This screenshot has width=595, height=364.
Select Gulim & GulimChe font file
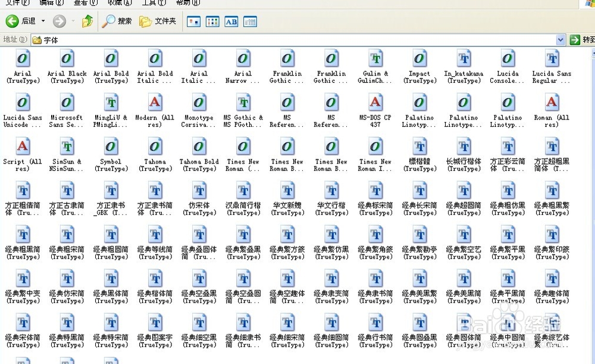(375, 67)
